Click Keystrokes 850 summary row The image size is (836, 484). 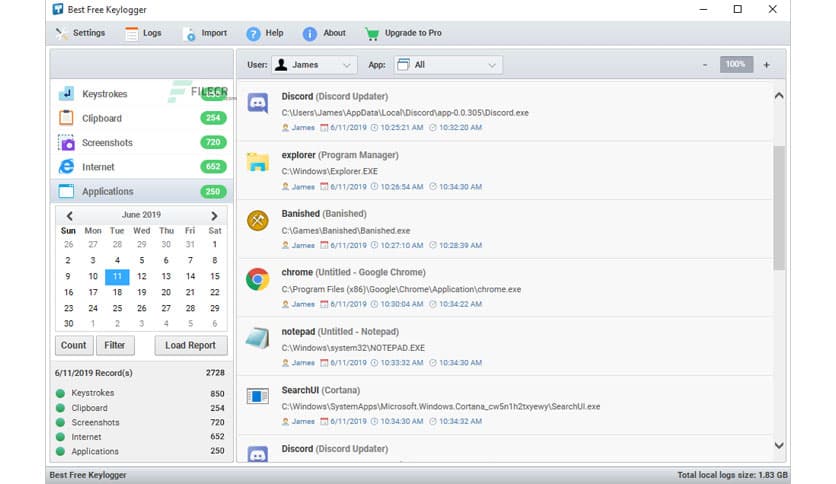[x=140, y=393]
